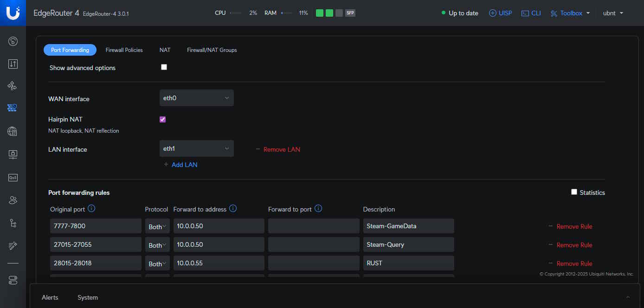Open the Routing sidebar icon
Image resolution: width=644 pixels, height=308 pixels.
click(x=13, y=86)
